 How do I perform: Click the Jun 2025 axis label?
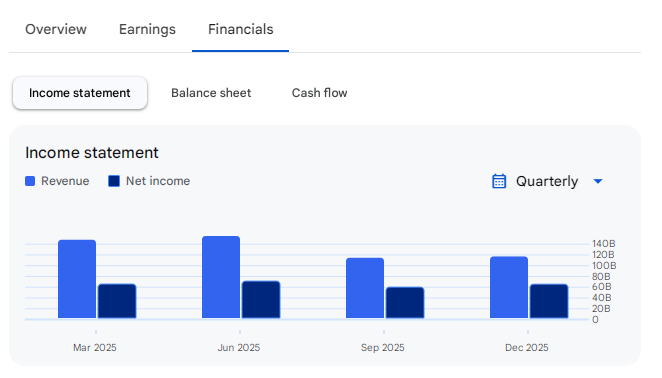(239, 348)
